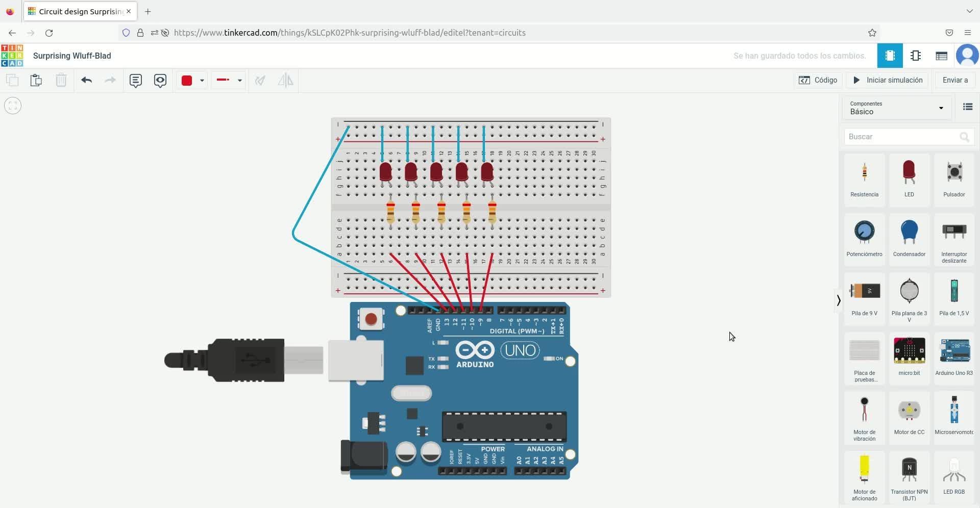Open a new browser tab
The height and width of the screenshot is (508, 980).
click(148, 11)
